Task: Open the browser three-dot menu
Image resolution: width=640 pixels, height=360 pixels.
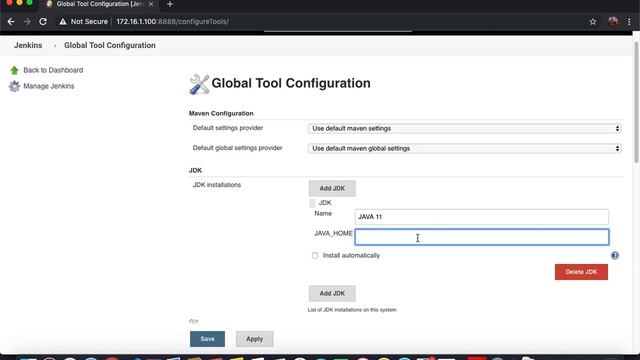Action: [629, 22]
